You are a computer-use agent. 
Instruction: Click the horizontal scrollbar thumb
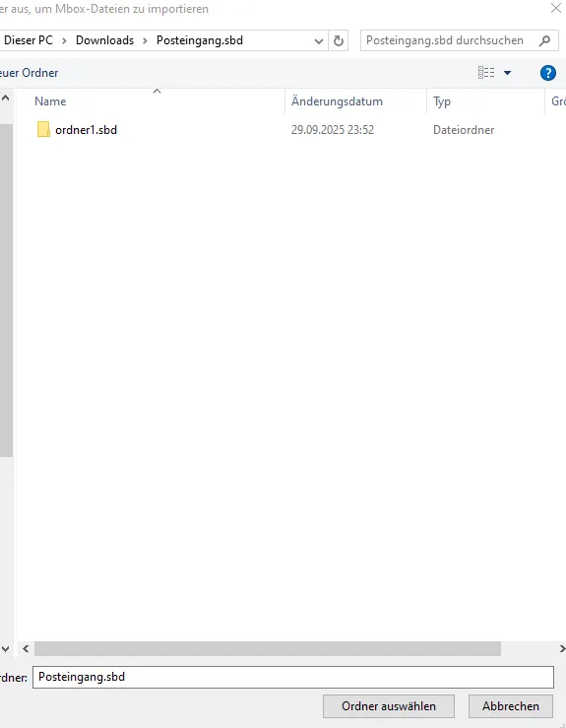coord(268,648)
